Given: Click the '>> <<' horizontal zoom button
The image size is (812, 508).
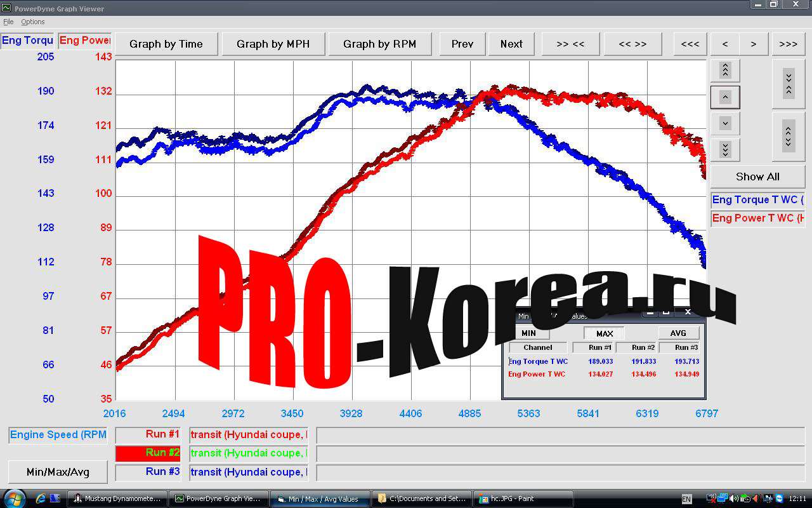Looking at the screenshot, I should click(570, 44).
